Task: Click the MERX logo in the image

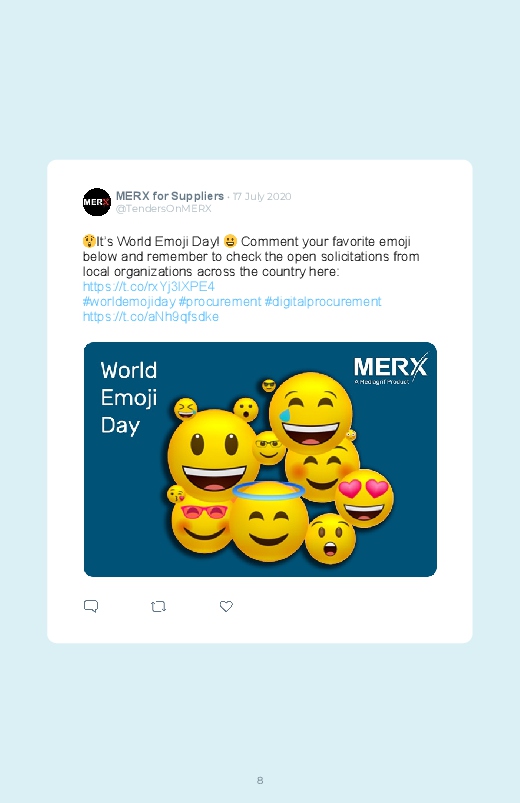Action: point(391,369)
